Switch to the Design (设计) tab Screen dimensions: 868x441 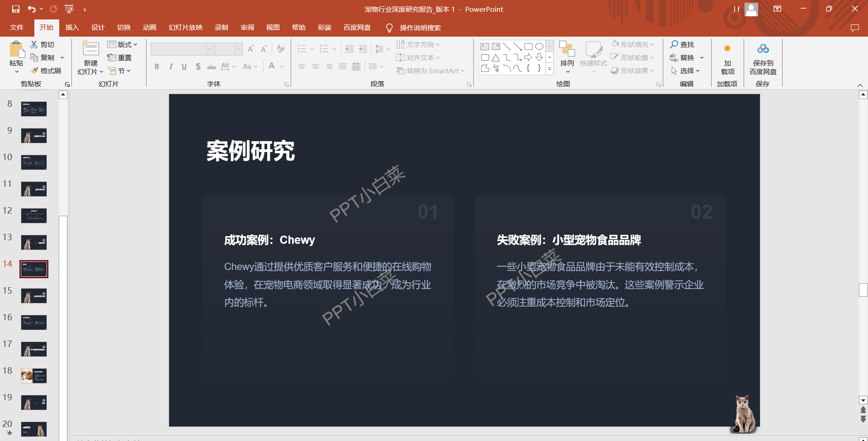click(x=98, y=28)
